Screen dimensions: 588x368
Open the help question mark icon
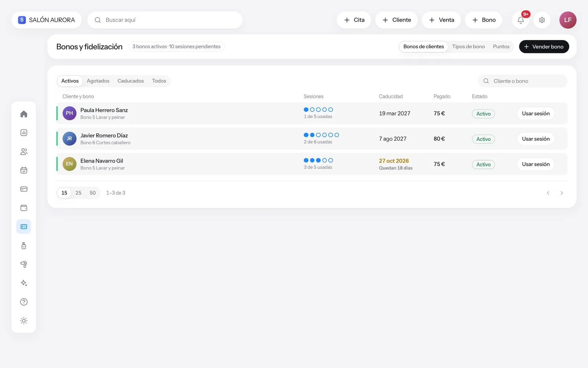click(24, 302)
